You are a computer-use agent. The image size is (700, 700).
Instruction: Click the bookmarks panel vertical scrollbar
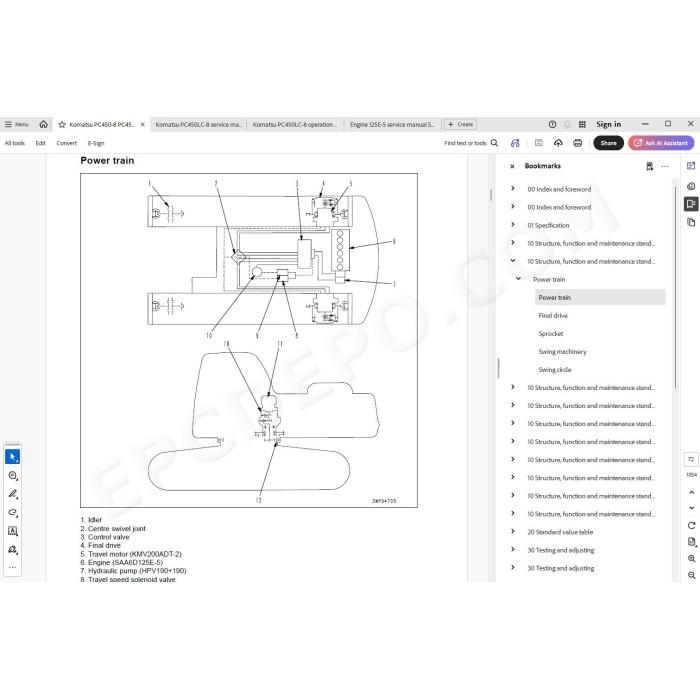click(x=675, y=286)
